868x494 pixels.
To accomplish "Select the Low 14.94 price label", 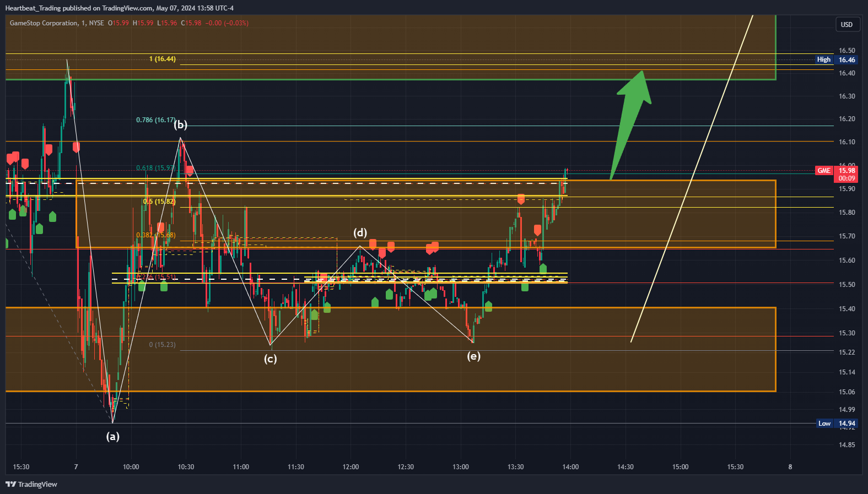I will (x=837, y=424).
